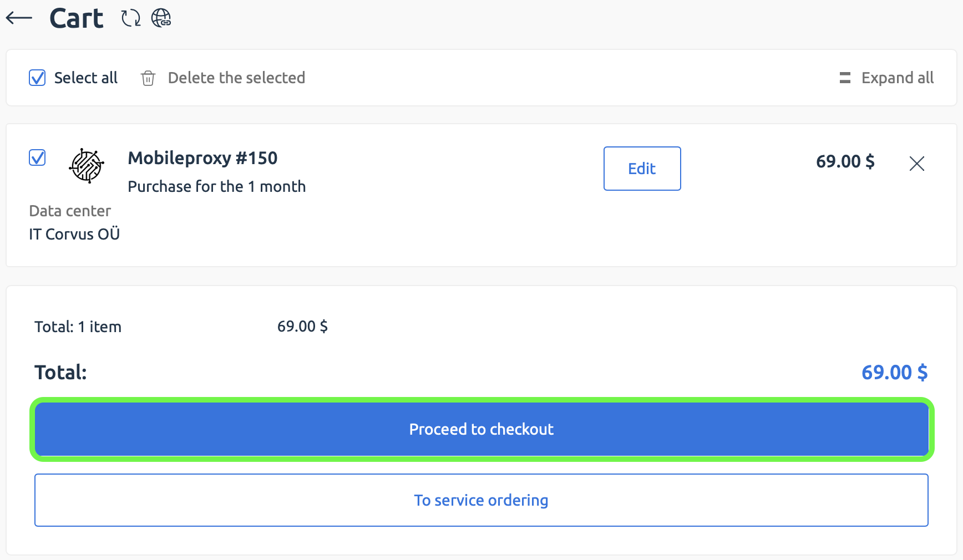Click Expand all in the top right
This screenshot has height=560, width=963.
point(897,78)
